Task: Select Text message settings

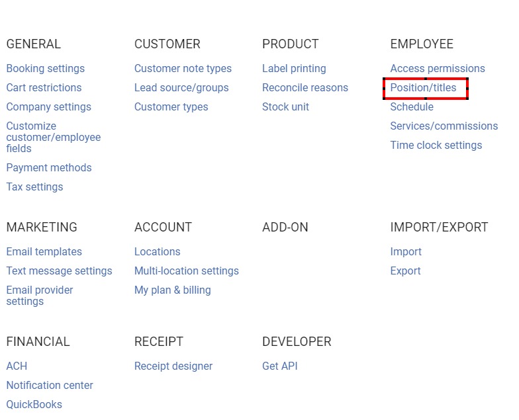Action: tap(59, 271)
